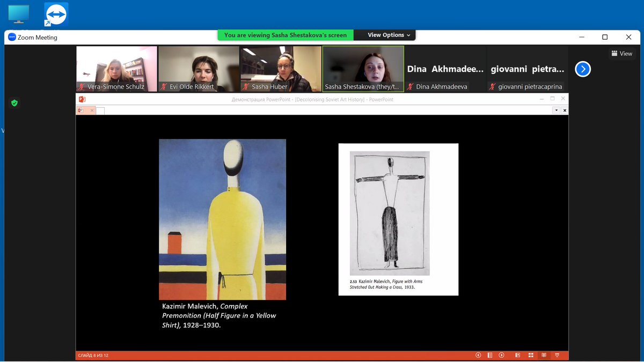The image size is (644, 362).
Task: Click the 2.53 Kazimir Malevich caption
Action: (386, 284)
